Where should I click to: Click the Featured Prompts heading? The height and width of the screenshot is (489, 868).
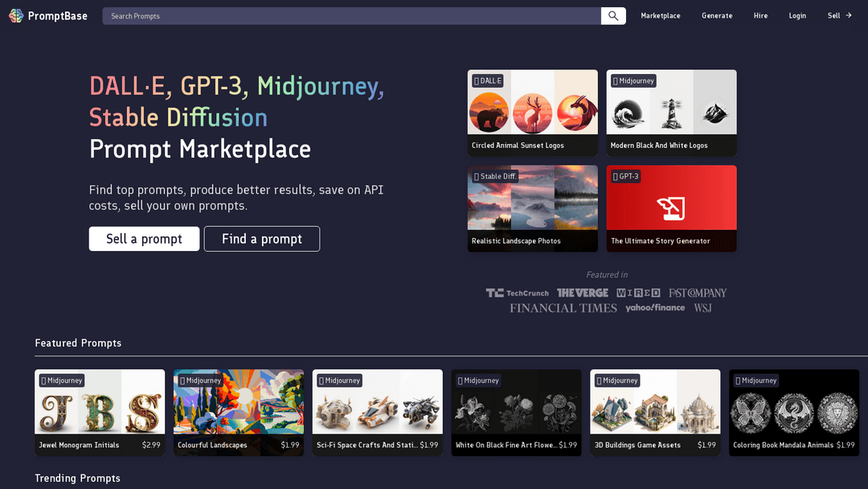click(78, 343)
